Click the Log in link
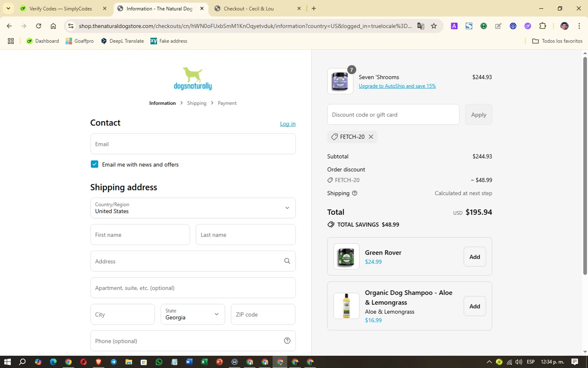This screenshot has width=588, height=368. pyautogui.click(x=288, y=124)
